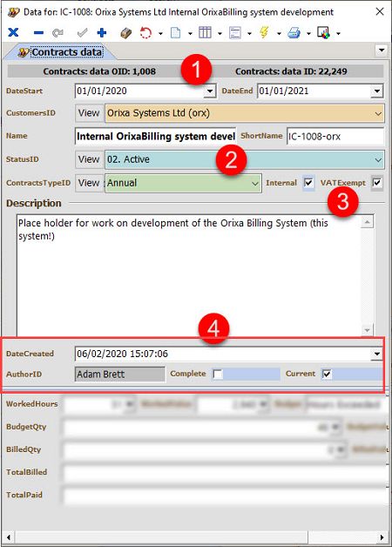Open the refresh icon dropdown arrow

tap(160, 33)
